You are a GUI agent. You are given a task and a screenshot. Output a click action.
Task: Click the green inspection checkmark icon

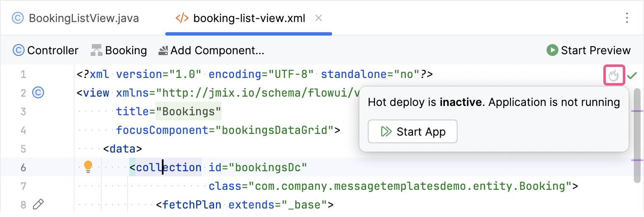[x=632, y=76]
